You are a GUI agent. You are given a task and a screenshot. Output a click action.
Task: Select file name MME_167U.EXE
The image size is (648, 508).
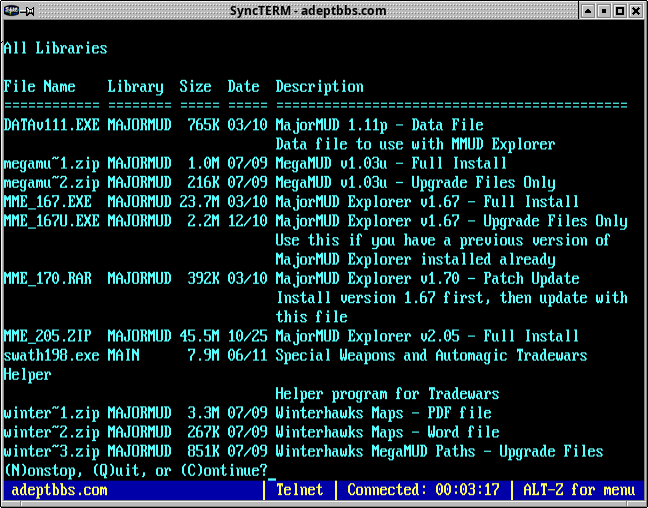52,221
